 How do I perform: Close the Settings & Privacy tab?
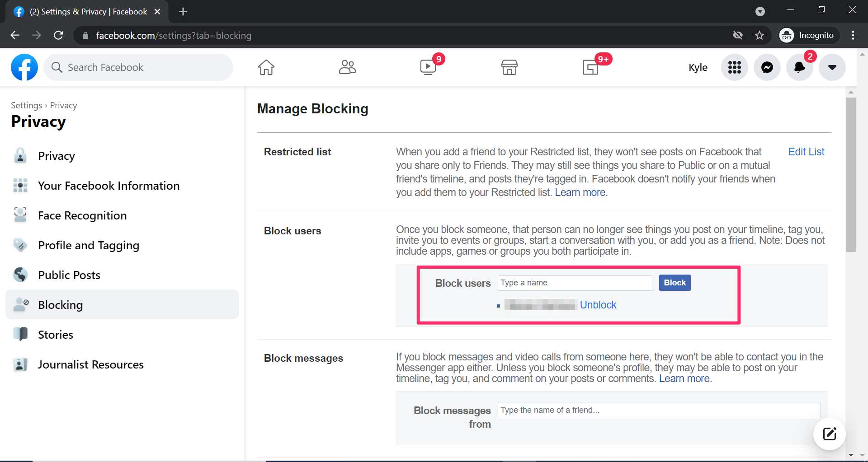point(157,12)
